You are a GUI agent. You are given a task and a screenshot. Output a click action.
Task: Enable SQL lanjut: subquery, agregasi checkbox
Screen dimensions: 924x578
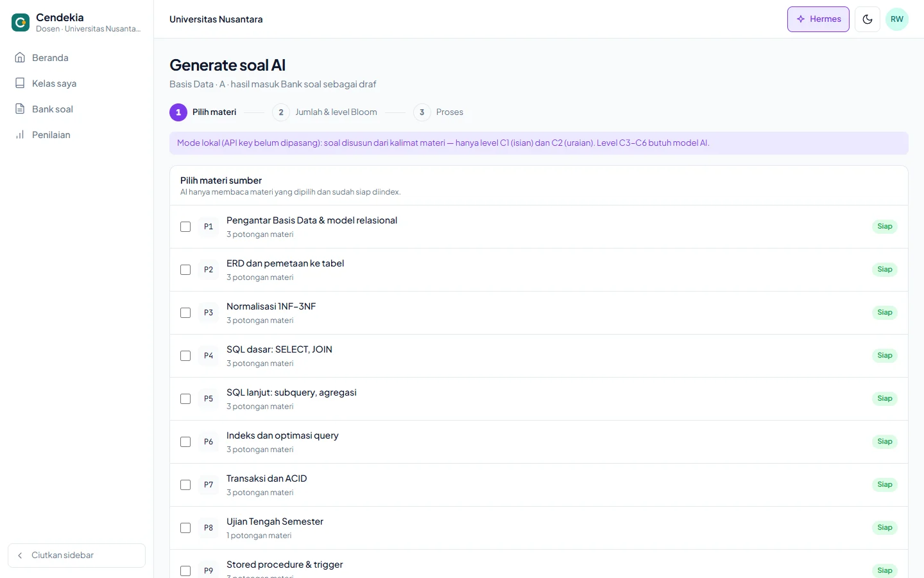[x=185, y=399]
